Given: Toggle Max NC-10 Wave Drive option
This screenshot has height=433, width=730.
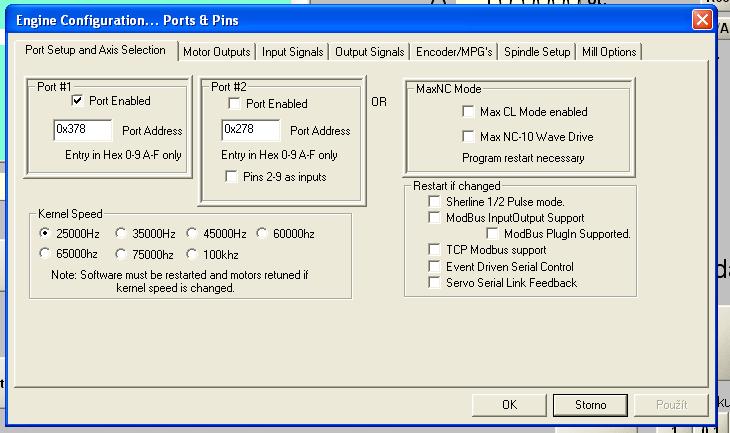Looking at the screenshot, I should point(468,137).
